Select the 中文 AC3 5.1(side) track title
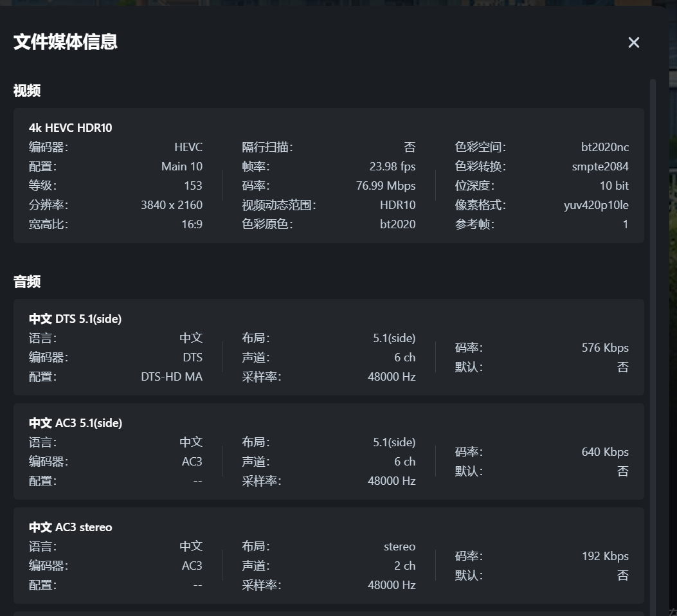 (76, 423)
